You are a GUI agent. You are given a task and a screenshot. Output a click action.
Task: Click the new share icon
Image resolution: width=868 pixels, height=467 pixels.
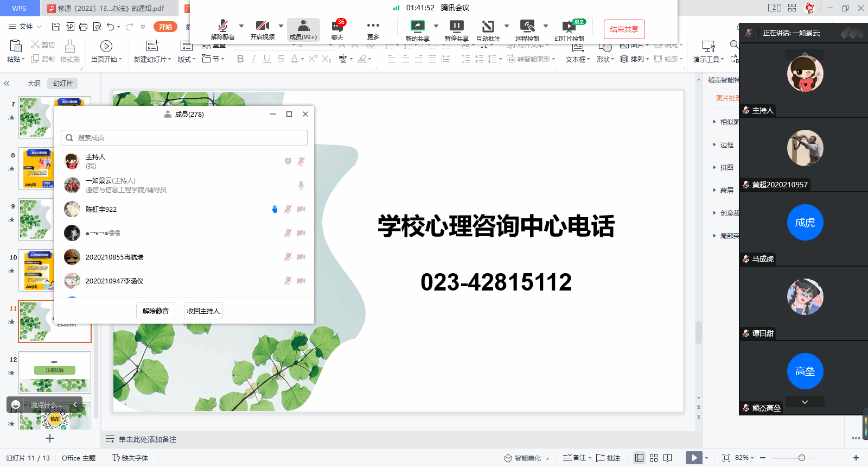417,26
